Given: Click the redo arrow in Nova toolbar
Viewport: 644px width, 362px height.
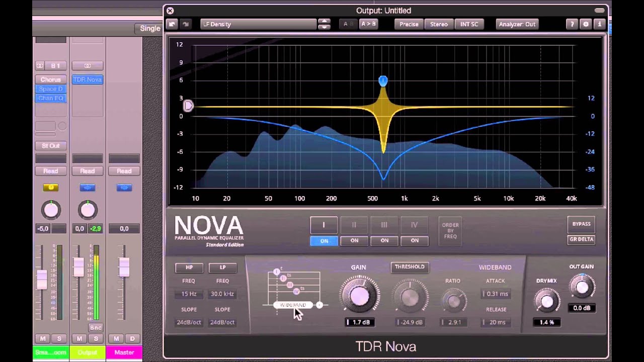Looking at the screenshot, I should point(185,24).
